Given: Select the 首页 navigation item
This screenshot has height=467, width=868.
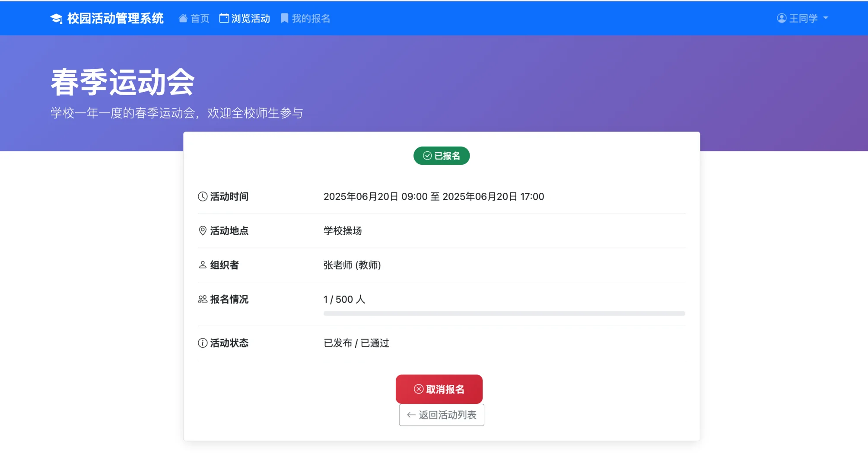Looking at the screenshot, I should pos(194,18).
